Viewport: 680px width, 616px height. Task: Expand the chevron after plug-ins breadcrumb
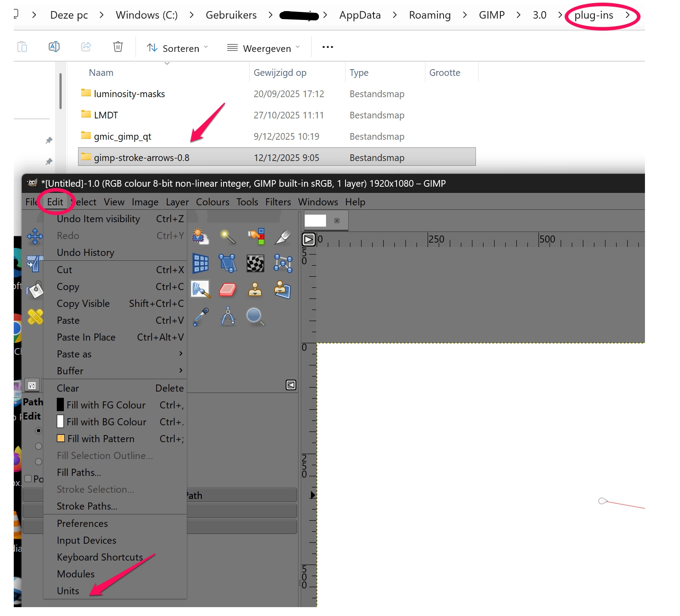point(628,15)
